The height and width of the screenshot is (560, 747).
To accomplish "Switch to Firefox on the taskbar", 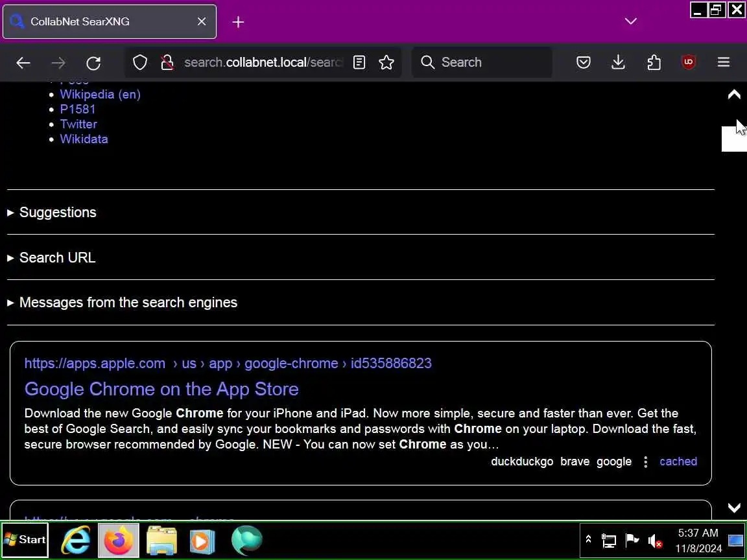I will (x=119, y=540).
